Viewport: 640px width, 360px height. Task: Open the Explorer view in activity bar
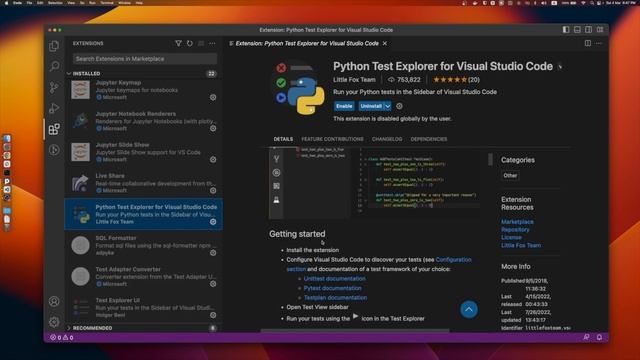point(54,46)
